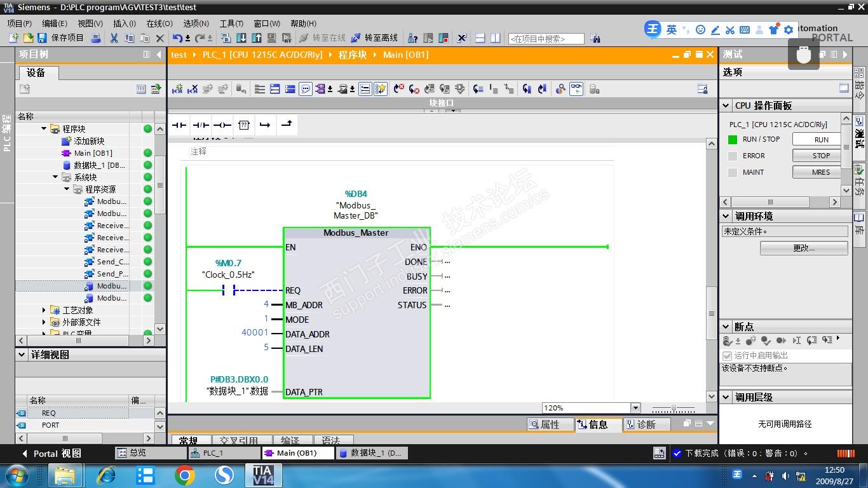The height and width of the screenshot is (488, 868).
Task: Go offline with 转至离线
Action: 374,38
